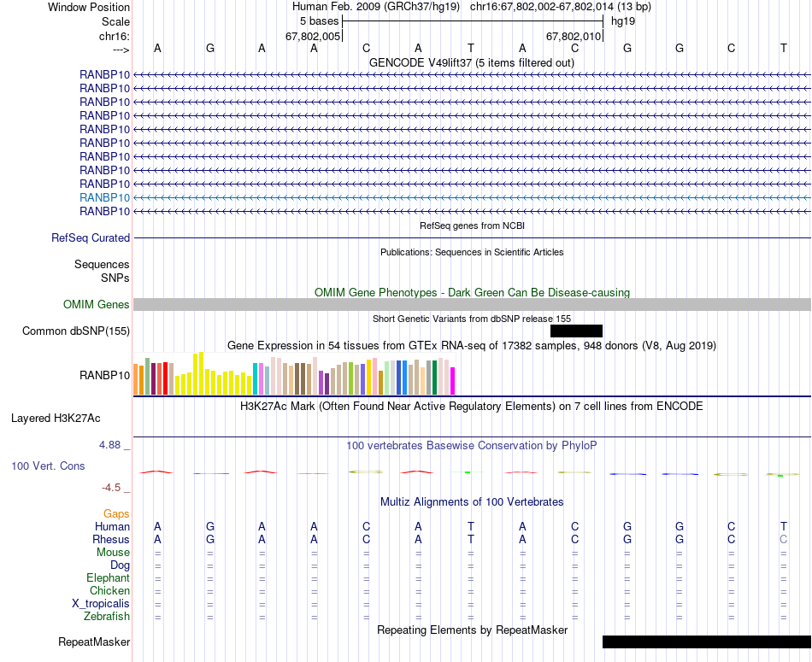The height and width of the screenshot is (662, 812).
Task: Click Multiz Alignments of 100 Vertebrates title
Action: (x=472, y=501)
